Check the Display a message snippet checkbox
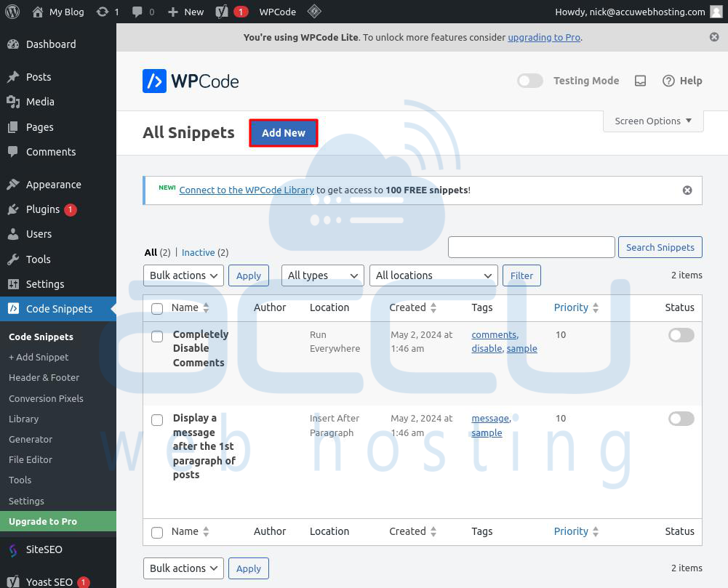Screen dimensions: 728x588 coord(157,419)
